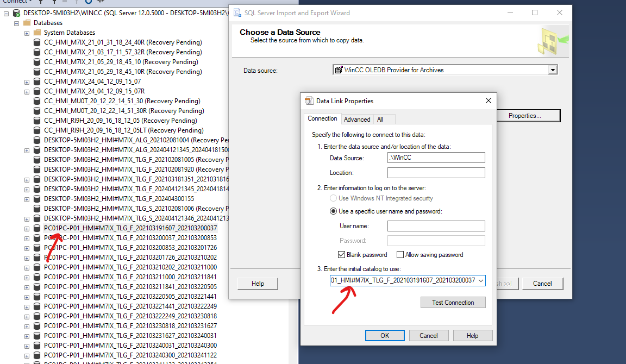626x364 pixels.
Task: Enable Allow saving password checkbox
Action: pos(400,255)
